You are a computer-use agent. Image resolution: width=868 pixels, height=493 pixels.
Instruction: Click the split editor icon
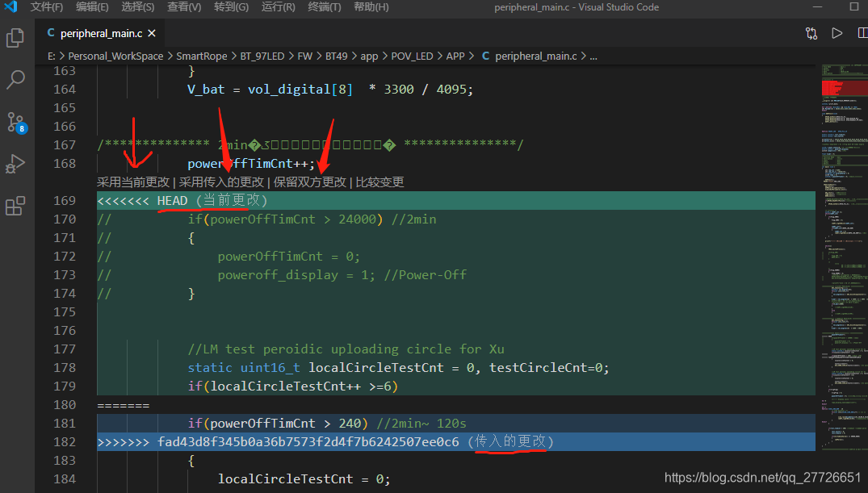(x=862, y=33)
